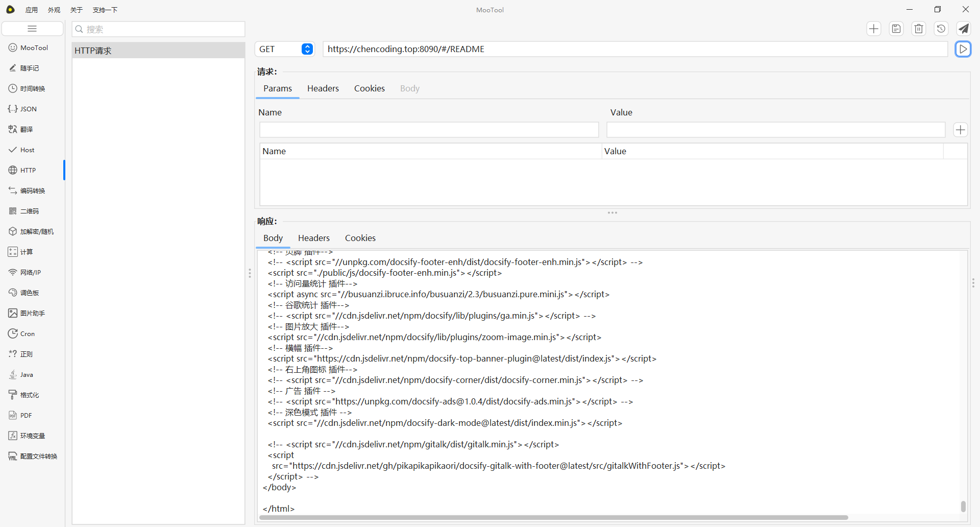The height and width of the screenshot is (527, 980).
Task: Open the 二维码 QR code tool
Action: click(x=29, y=211)
